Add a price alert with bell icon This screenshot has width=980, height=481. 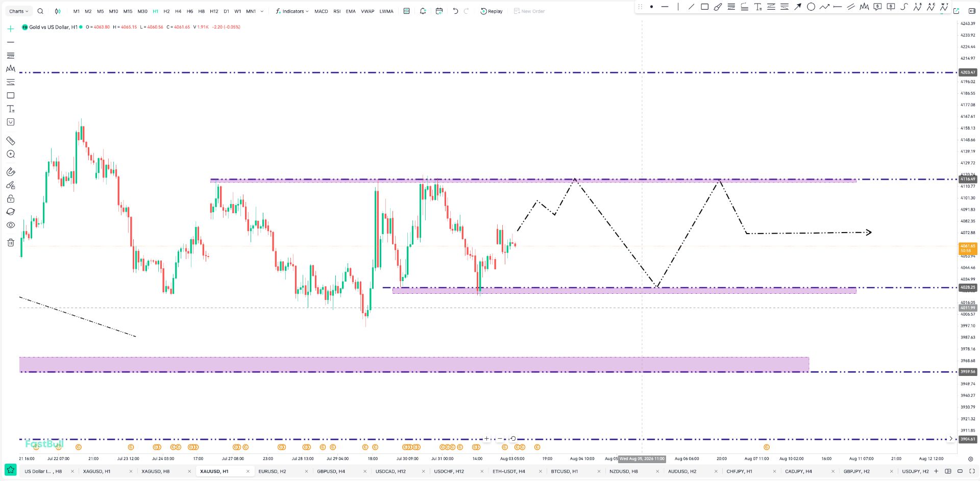[x=423, y=11]
